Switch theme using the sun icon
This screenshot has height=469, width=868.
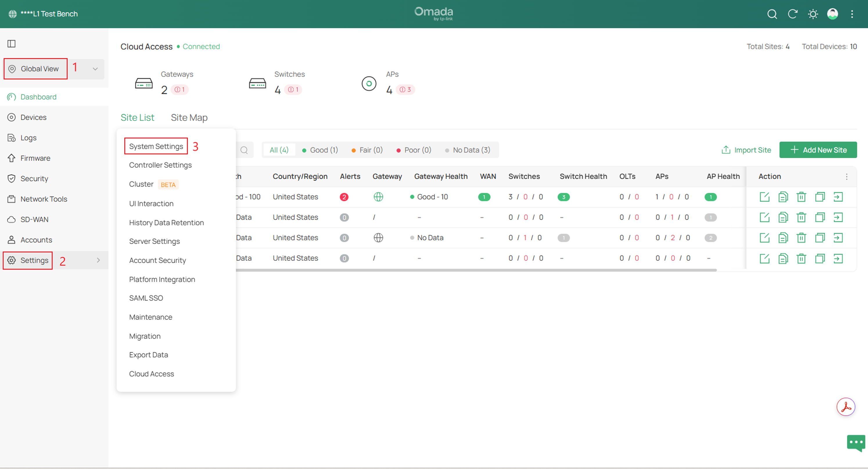tap(813, 14)
